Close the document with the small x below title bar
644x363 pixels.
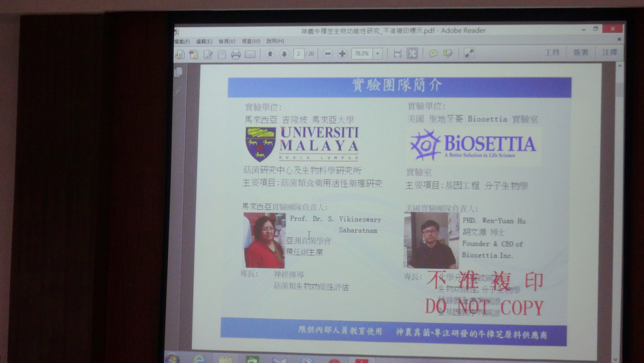[x=619, y=39]
